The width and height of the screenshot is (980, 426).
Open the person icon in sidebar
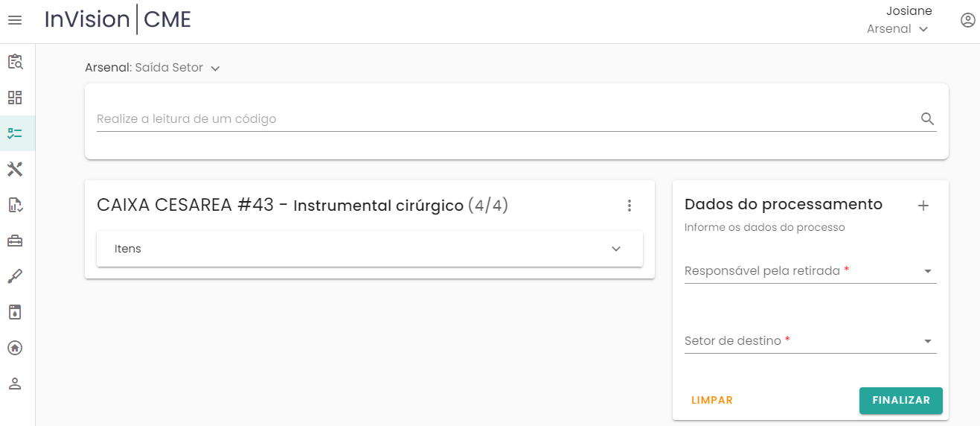15,384
